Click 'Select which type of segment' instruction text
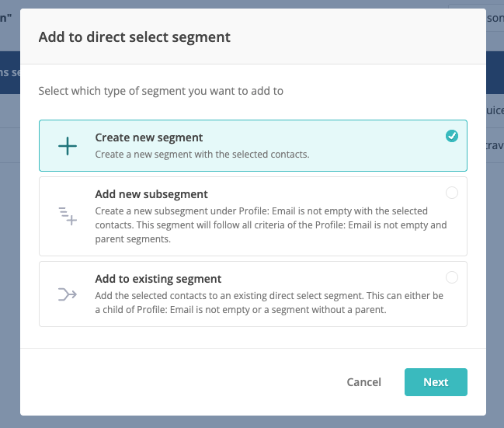Screen dimensions: 504x428 [x=161, y=91]
